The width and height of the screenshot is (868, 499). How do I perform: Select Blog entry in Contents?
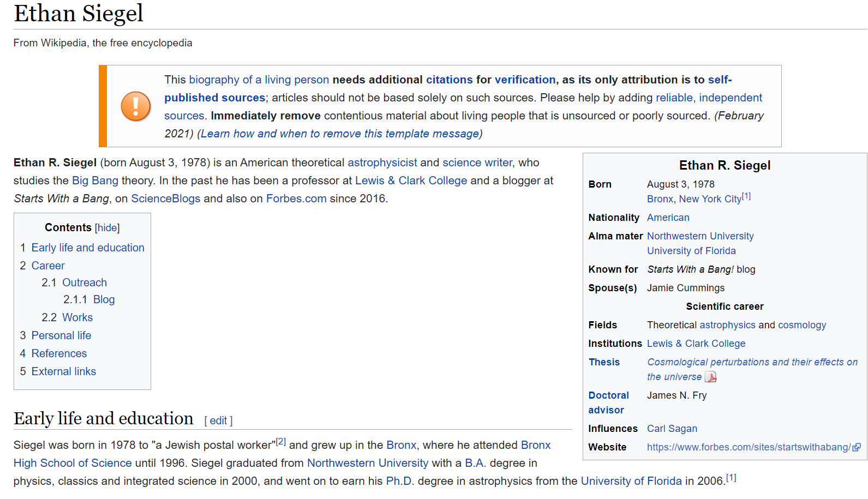pos(104,299)
